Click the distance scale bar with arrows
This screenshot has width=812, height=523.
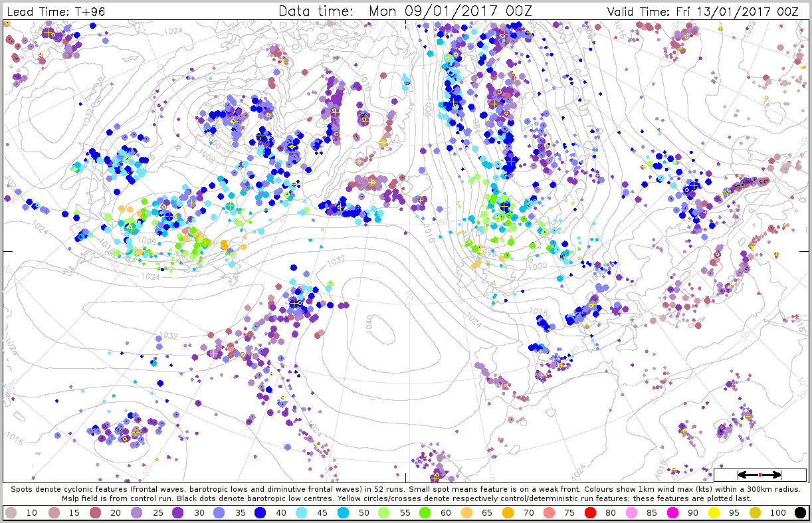760,474
